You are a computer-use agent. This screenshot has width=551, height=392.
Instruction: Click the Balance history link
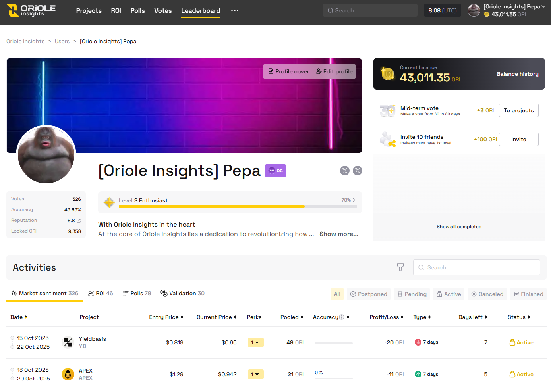[x=517, y=74]
